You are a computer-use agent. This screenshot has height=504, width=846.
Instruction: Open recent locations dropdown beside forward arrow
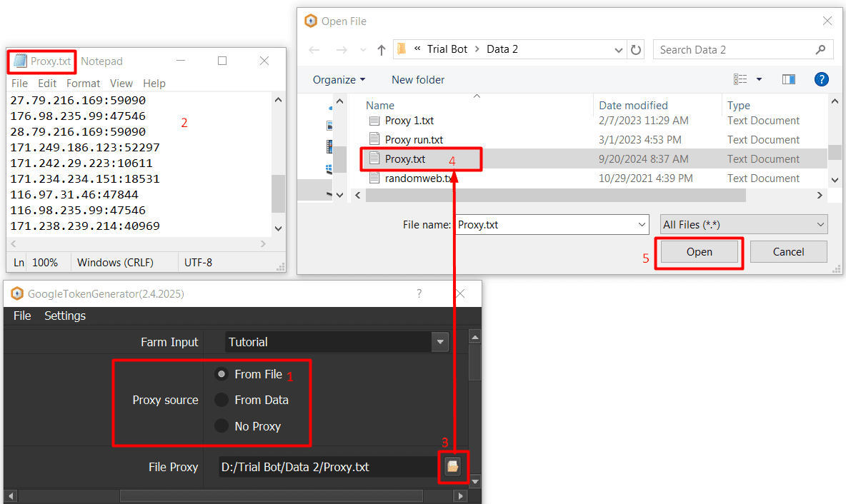(363, 50)
